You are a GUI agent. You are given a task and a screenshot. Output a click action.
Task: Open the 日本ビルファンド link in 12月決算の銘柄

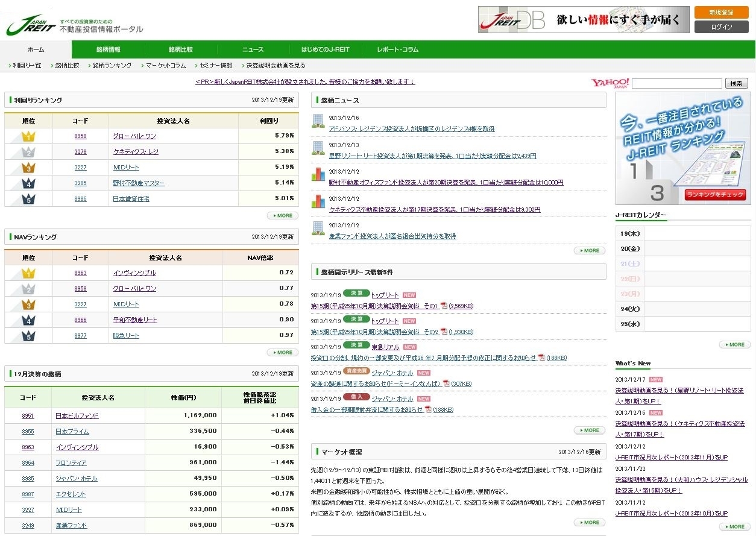(77, 416)
